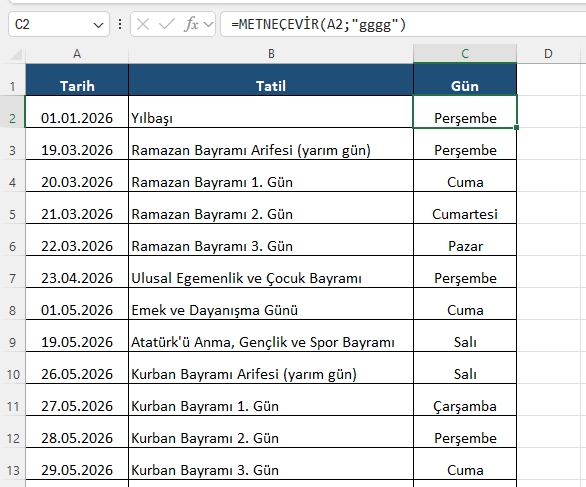Click the Tatil header cell
Viewport: 586px width, 487px height.
coord(271,80)
